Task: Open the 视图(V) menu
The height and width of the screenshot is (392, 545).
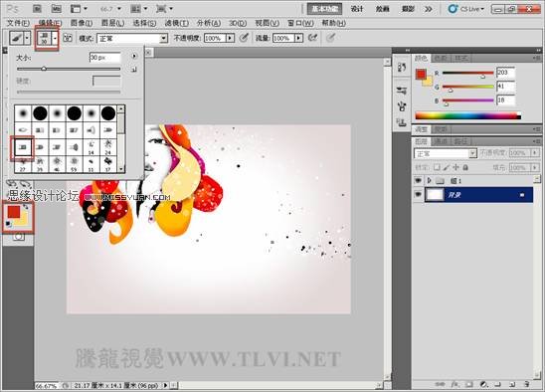Action: pyautogui.click(x=267, y=23)
